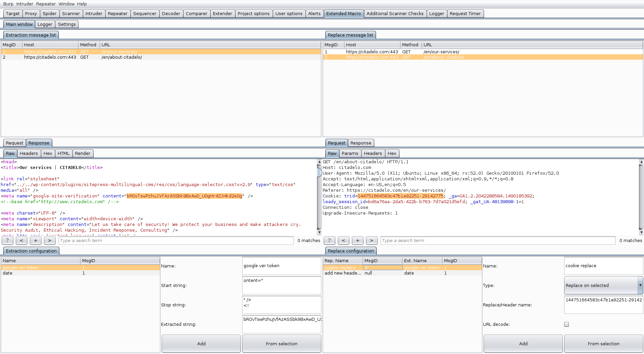This screenshot has height=354, width=644.
Task: Jump to next search match in response panel
Action: tap(50, 240)
